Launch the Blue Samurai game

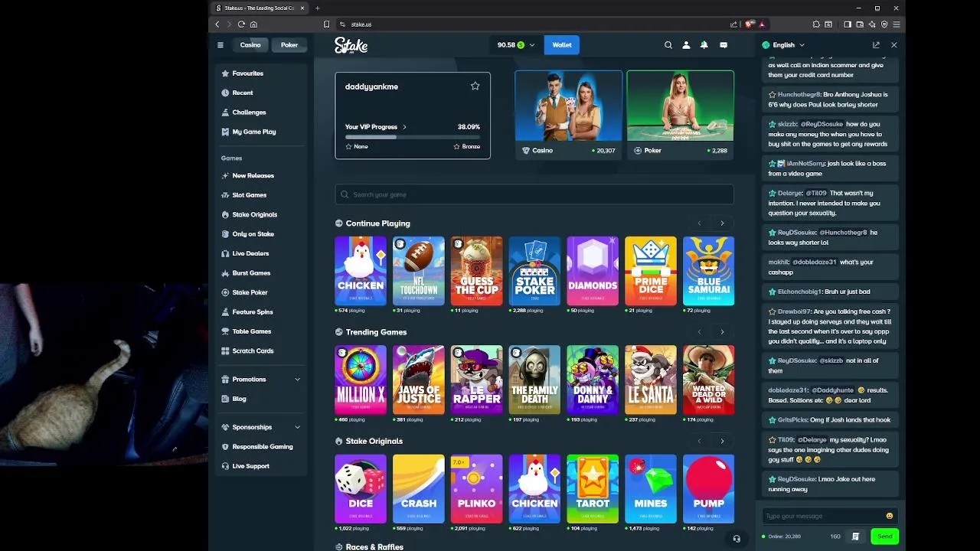point(709,271)
